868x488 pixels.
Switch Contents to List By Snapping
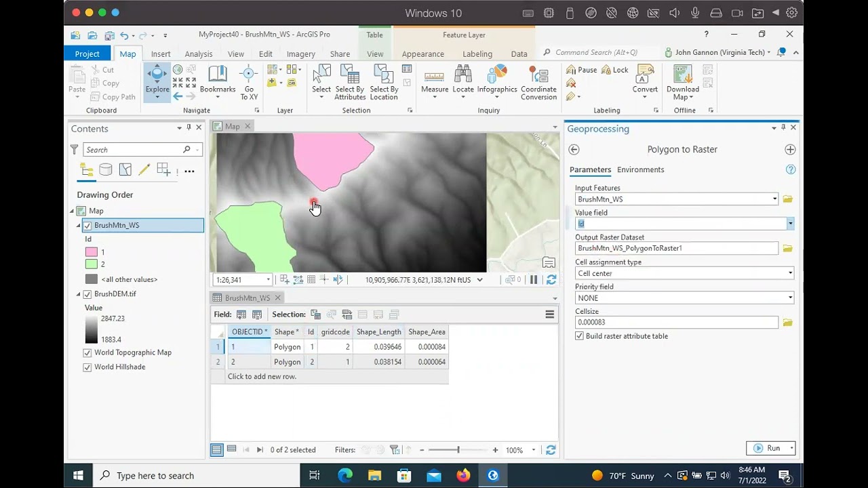pyautogui.click(x=163, y=170)
